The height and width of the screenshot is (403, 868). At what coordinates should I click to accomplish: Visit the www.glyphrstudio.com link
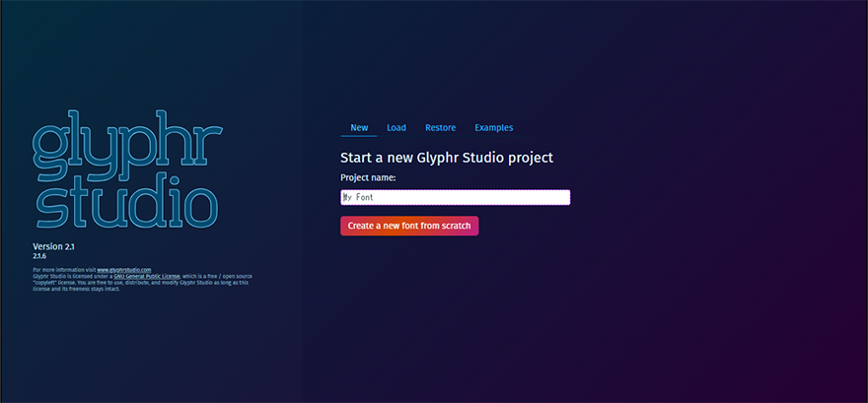click(x=124, y=270)
